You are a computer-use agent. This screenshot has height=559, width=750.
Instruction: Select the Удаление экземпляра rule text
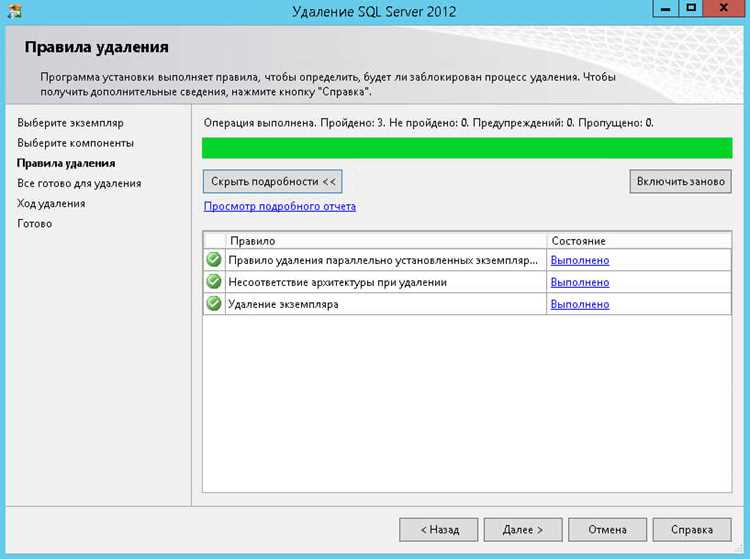tap(283, 304)
